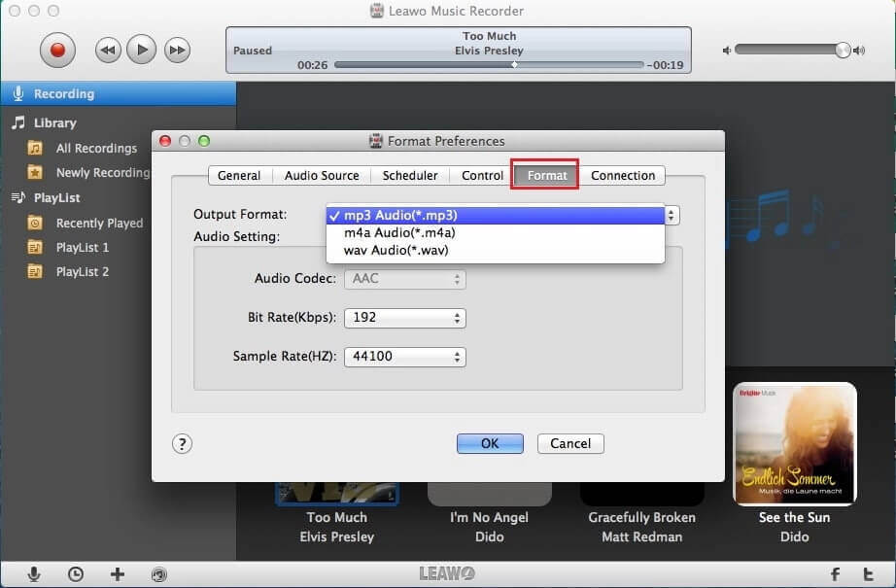The image size is (896, 588).
Task: Choose wav Audio(*.wav) from the list
Action: pos(396,251)
